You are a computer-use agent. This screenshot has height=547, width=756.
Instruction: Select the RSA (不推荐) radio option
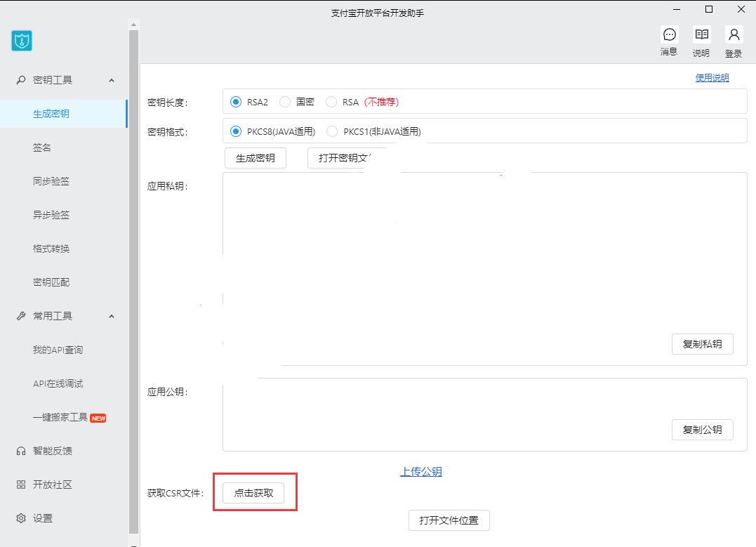pos(331,102)
